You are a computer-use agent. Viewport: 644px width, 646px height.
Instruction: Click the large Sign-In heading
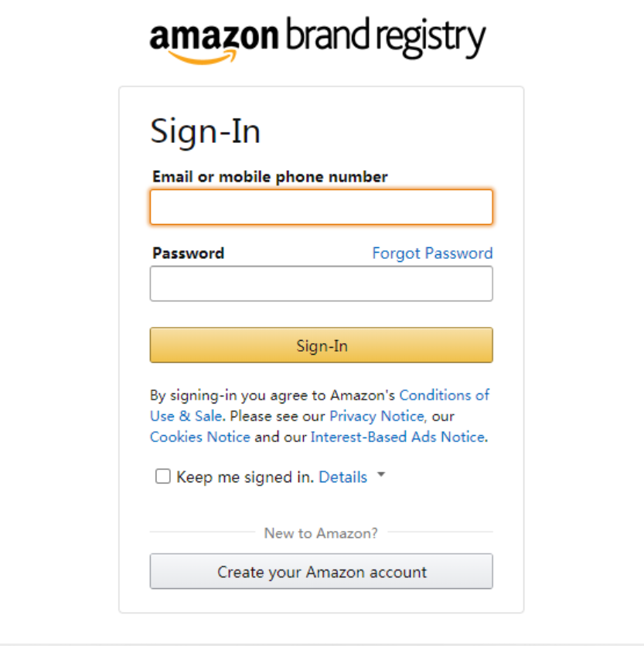click(x=205, y=131)
